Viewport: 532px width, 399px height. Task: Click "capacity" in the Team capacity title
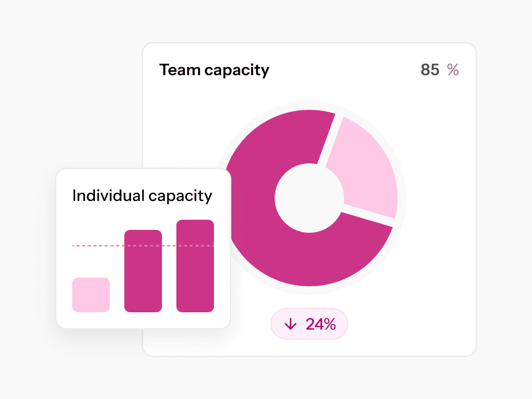click(236, 71)
